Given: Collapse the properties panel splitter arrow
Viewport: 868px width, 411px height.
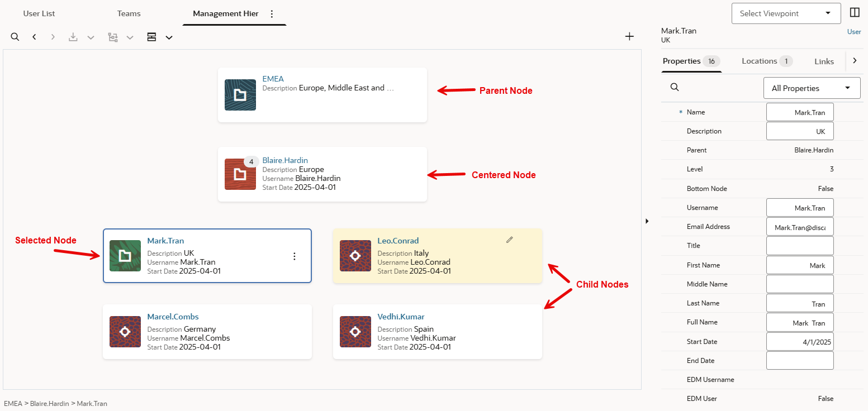Looking at the screenshot, I should pyautogui.click(x=647, y=221).
